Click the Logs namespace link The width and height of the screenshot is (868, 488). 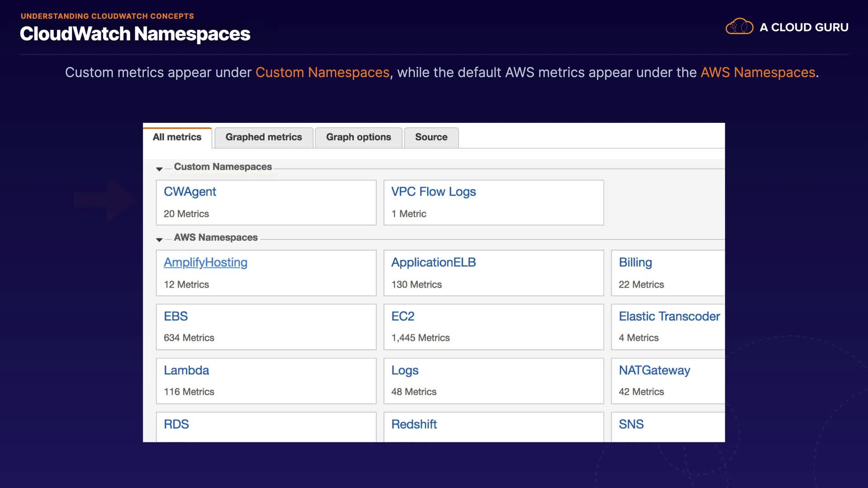(405, 371)
